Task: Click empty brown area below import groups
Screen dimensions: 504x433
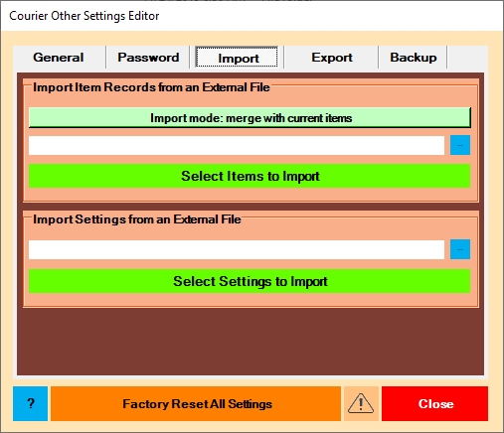Action: tap(251, 342)
